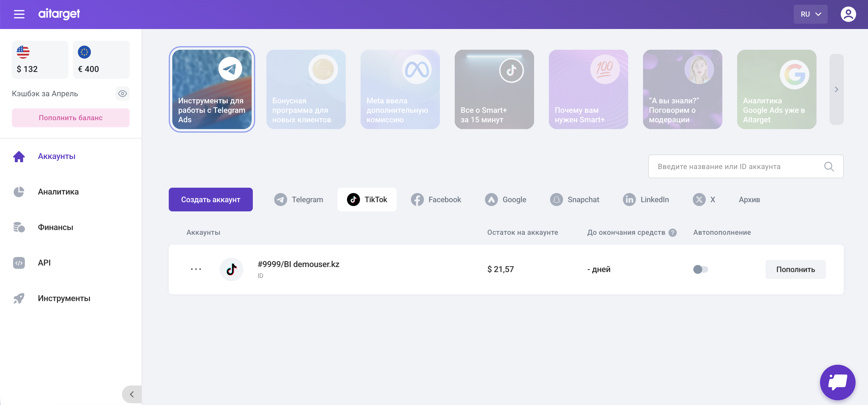Click the EU flag euro balance icon
The width and height of the screenshot is (868, 405).
(85, 52)
